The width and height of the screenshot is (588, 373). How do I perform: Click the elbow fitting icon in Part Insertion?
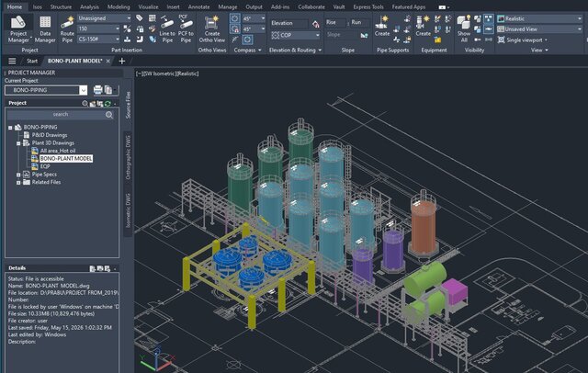[x=140, y=39]
